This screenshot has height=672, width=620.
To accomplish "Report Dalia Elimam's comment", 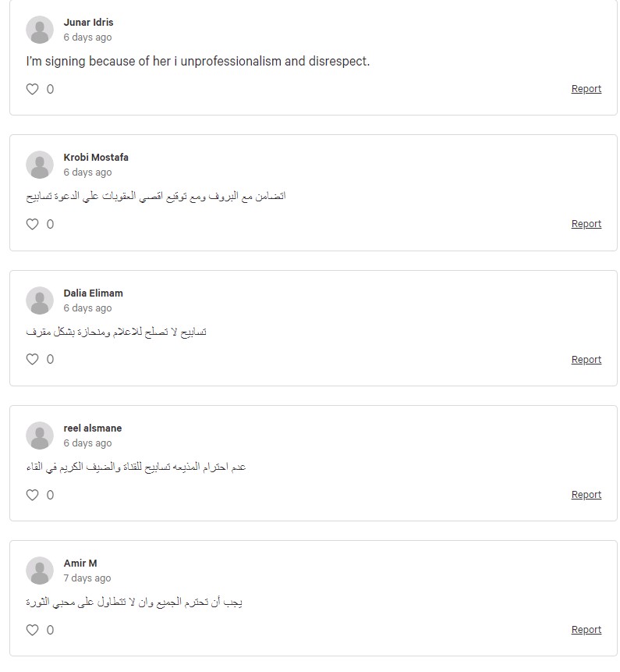I will (586, 360).
